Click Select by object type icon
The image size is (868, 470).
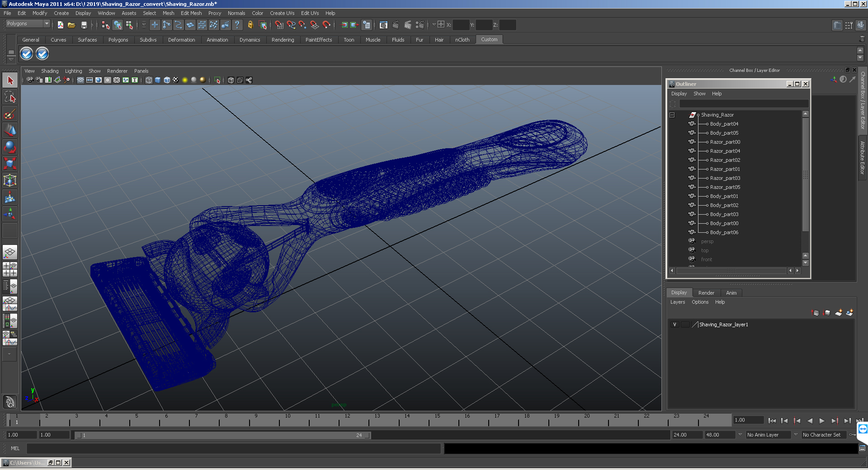(x=118, y=25)
